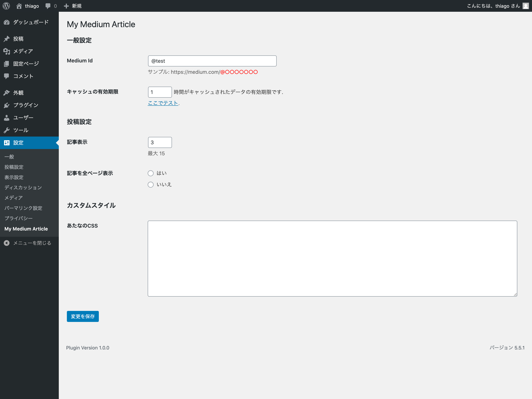Select the いいえ radio button
532x399 pixels.
pyautogui.click(x=150, y=185)
